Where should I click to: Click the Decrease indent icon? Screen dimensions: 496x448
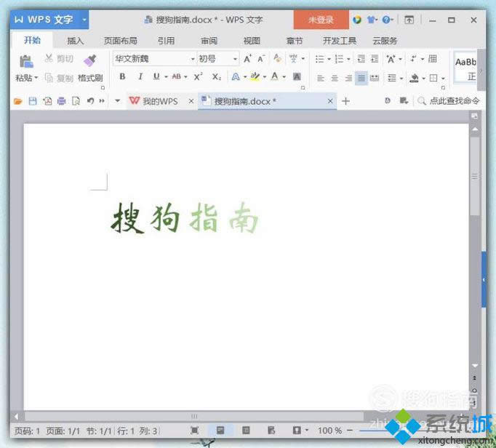[x=361, y=59]
